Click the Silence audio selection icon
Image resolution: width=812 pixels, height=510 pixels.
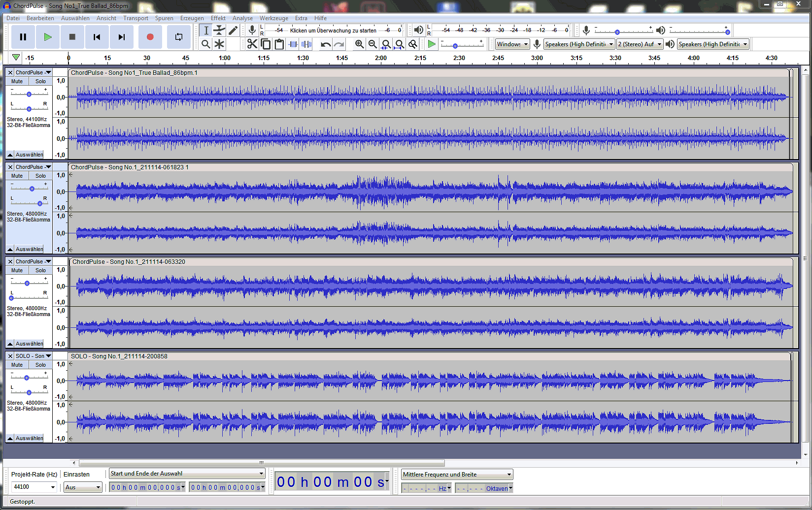tap(306, 44)
